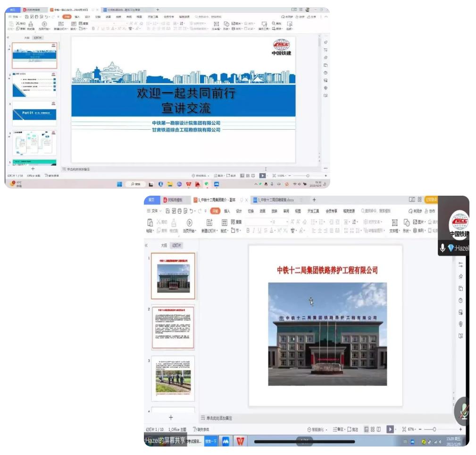Click 未同步 sync status in the lower window
476x455 pixels.
(x=415, y=211)
